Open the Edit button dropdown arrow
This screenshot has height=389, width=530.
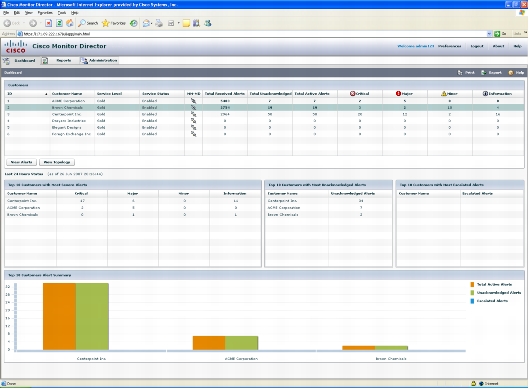(178, 23)
